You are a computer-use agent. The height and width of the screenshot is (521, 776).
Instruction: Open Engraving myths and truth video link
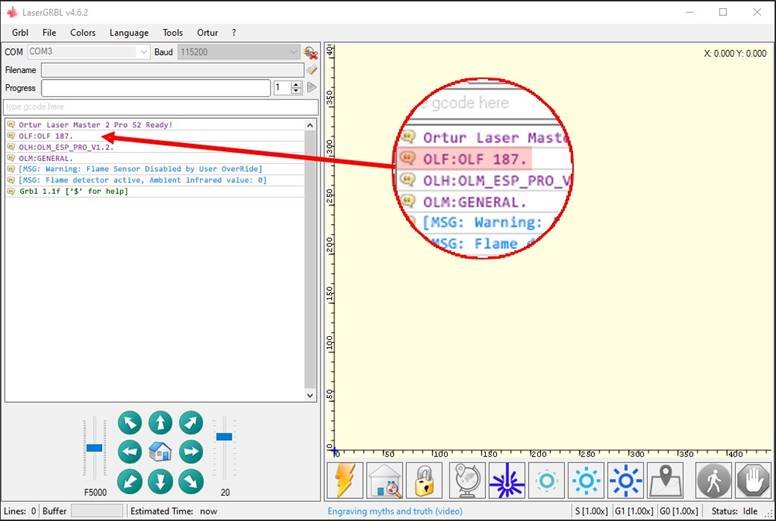tap(395, 511)
